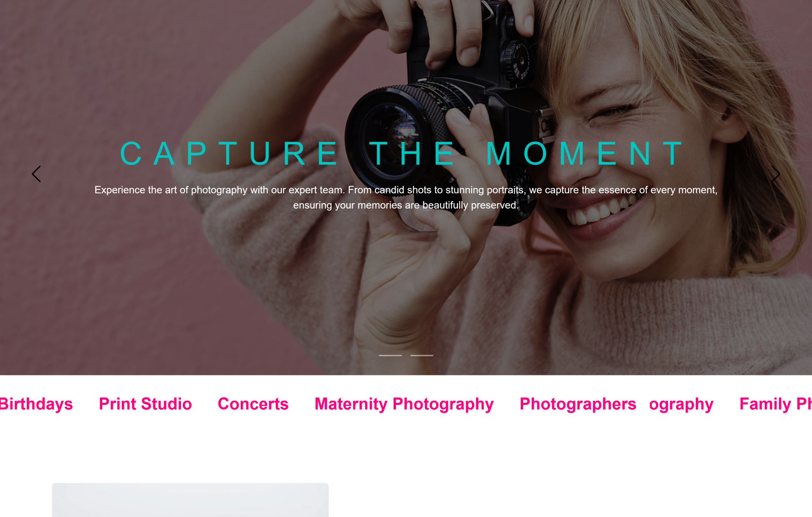Open the Maternity Photography link
This screenshot has height=517, width=812.
(404, 404)
